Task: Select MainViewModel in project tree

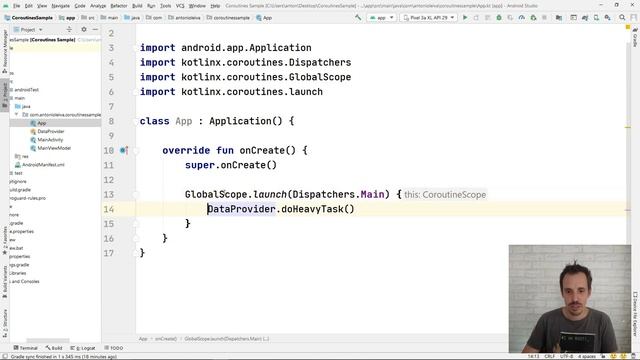Action: [54, 148]
